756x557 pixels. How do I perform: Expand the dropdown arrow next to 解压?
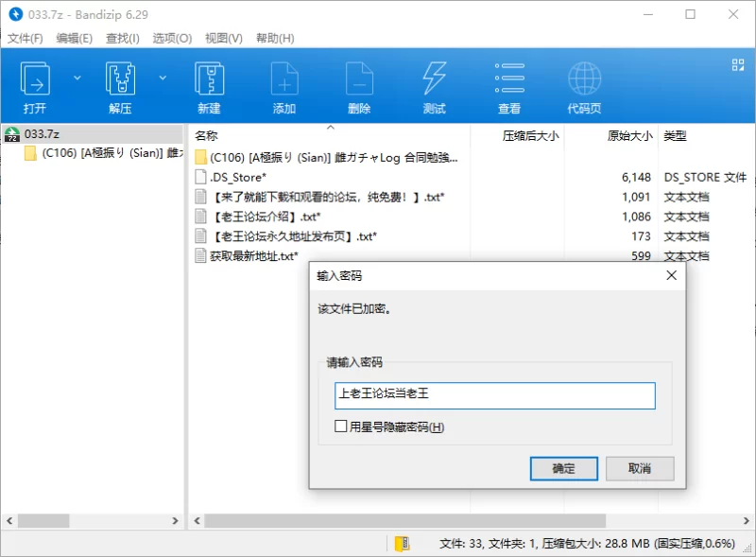pyautogui.click(x=163, y=78)
